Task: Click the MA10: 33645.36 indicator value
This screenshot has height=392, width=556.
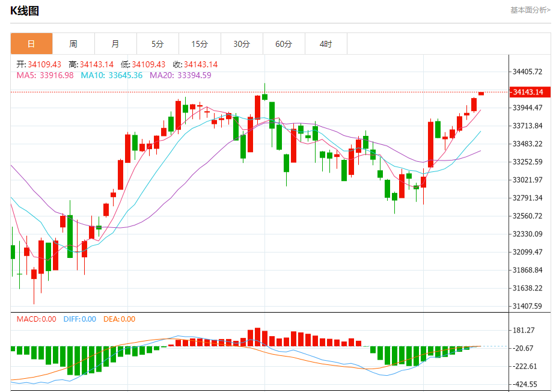Action: pyautogui.click(x=112, y=75)
